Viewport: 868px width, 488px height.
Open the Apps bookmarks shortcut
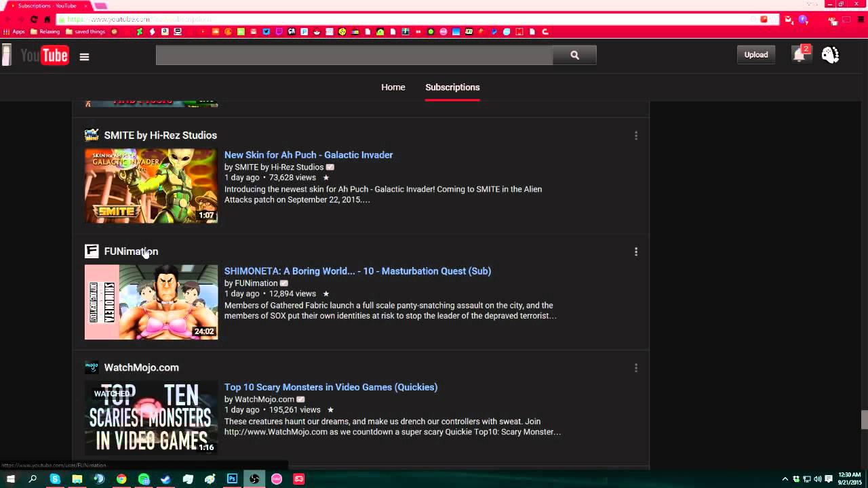coord(14,32)
